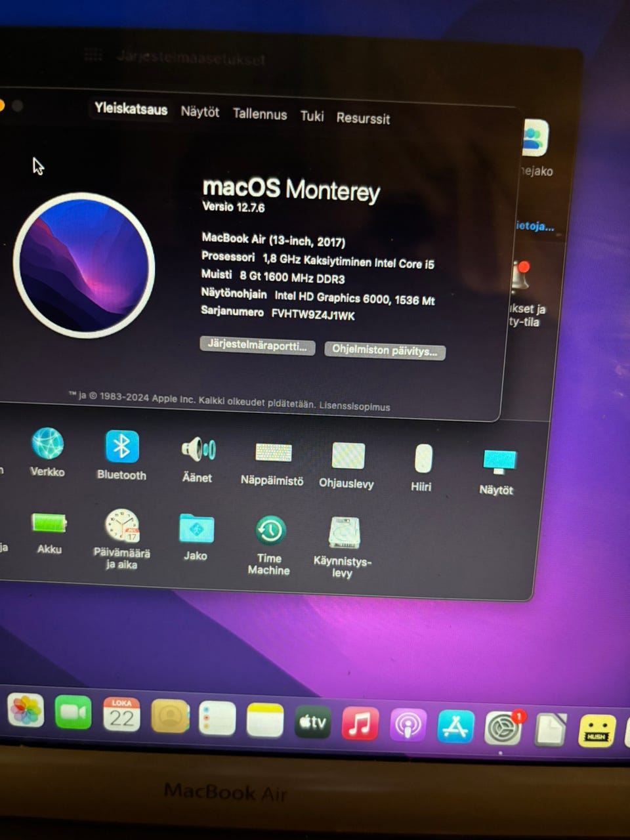Click the 8 Gt 1600 MHz DDR3 value

click(292, 277)
